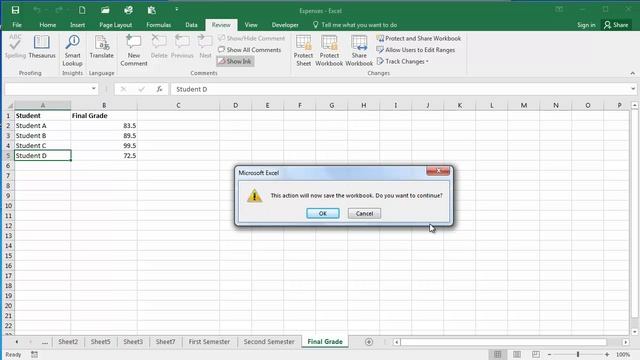
Task: Click Allow Users to Edit Ranges
Action: tap(416, 50)
